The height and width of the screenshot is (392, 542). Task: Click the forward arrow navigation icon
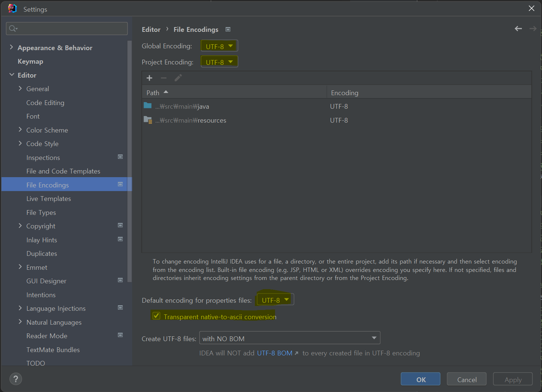tap(533, 29)
